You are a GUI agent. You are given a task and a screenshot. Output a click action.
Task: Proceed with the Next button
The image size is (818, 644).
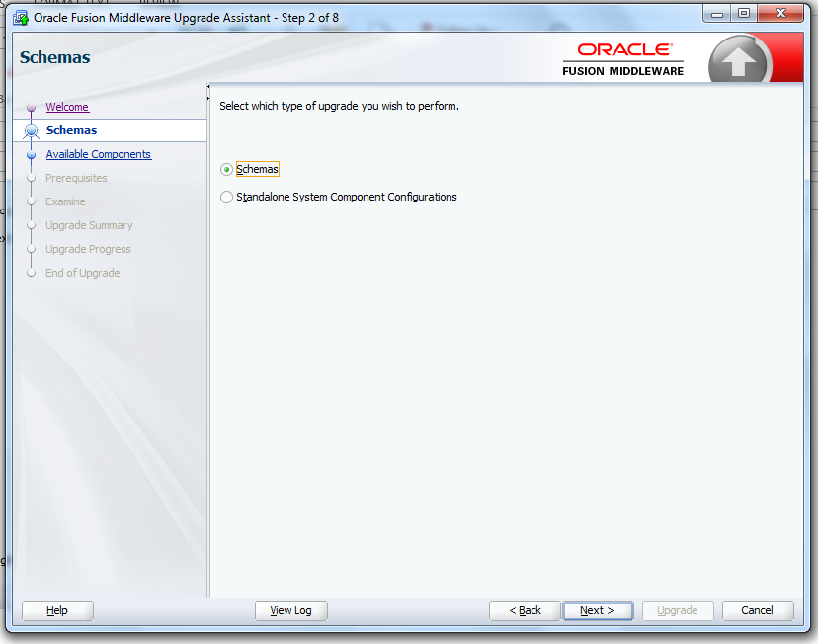point(598,610)
